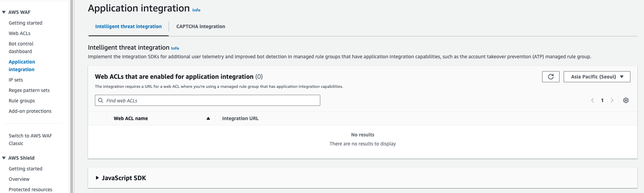Open Regex pattern sets

[x=29, y=90]
